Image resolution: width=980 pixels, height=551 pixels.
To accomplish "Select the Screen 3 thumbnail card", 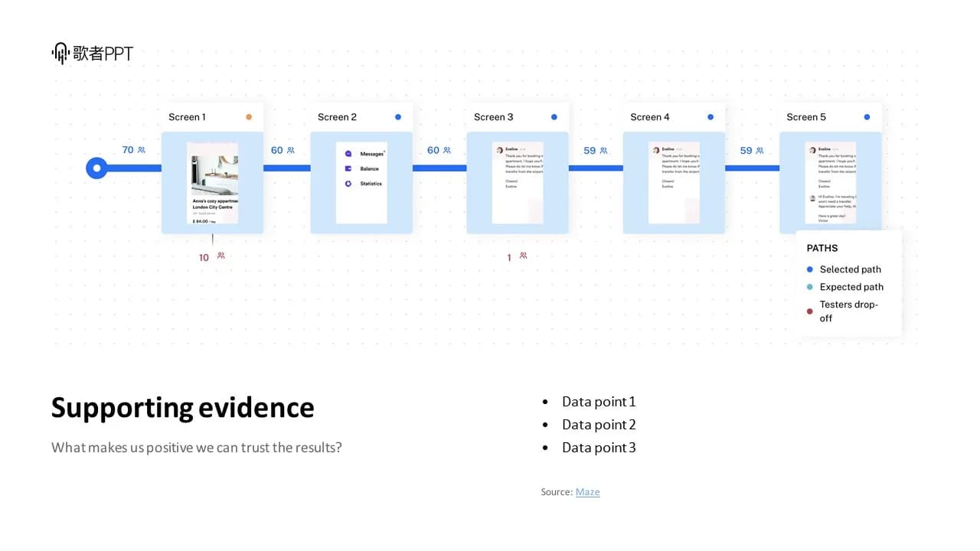I will (x=518, y=183).
